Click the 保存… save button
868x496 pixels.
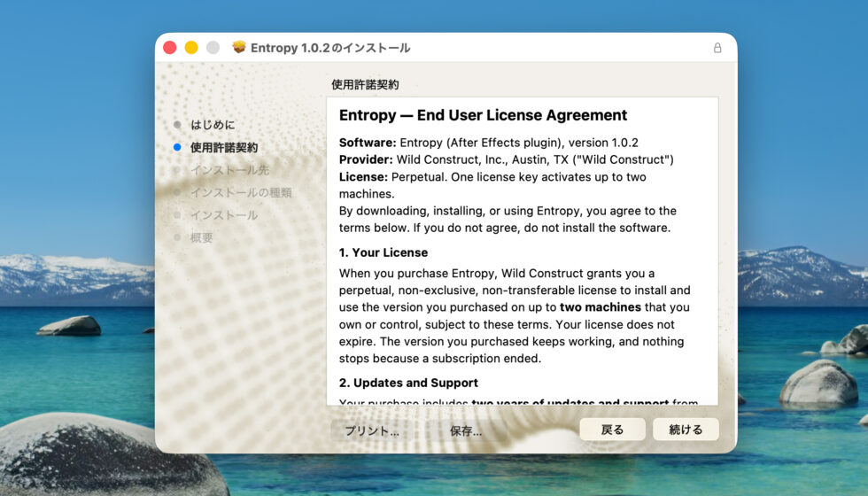point(466,431)
